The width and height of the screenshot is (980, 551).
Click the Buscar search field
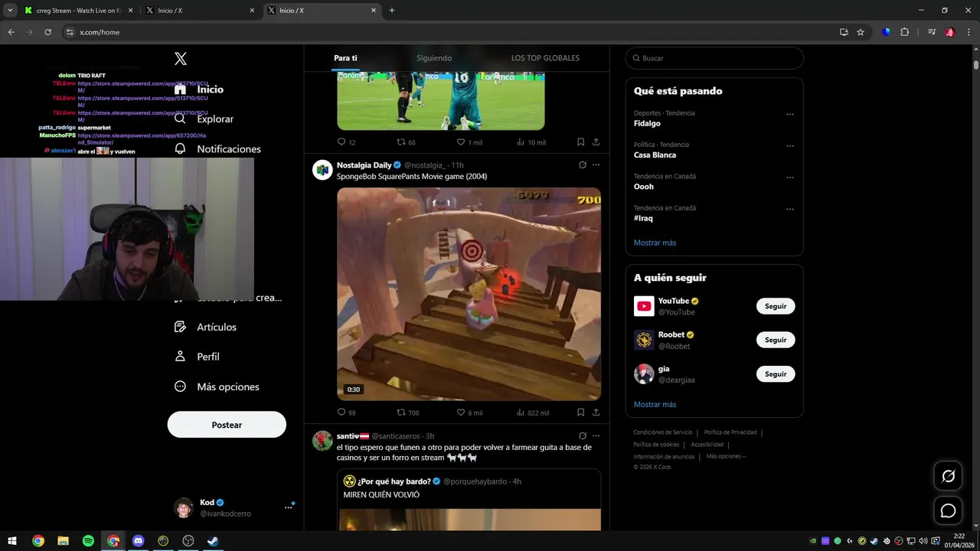714,58
